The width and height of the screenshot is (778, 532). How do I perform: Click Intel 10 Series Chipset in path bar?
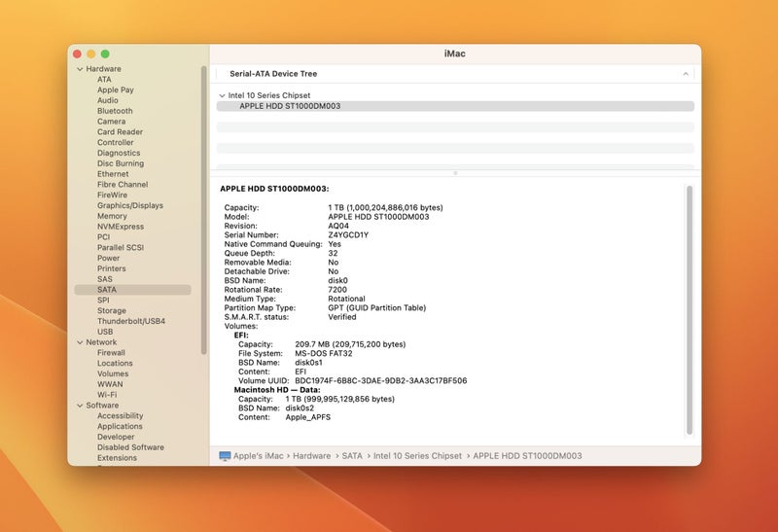(417, 456)
